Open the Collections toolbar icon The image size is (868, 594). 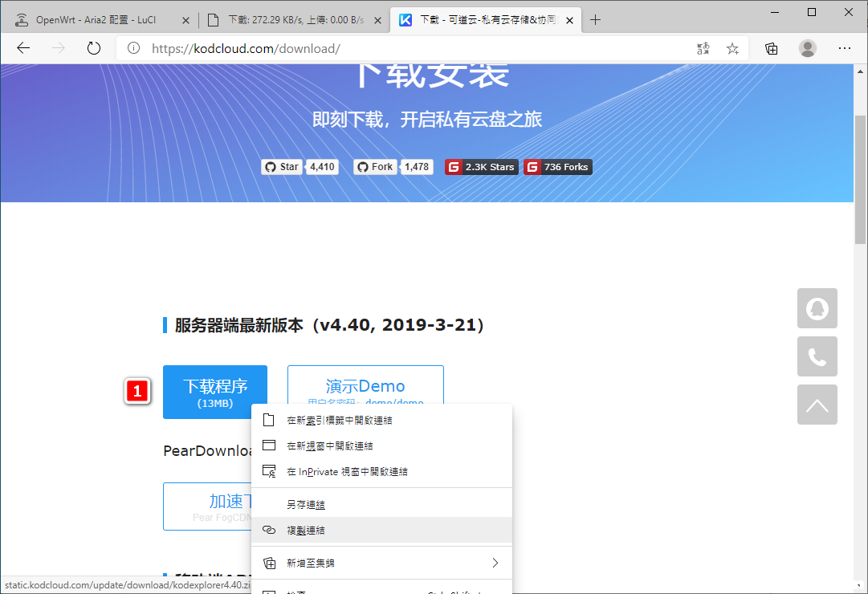coord(771,48)
